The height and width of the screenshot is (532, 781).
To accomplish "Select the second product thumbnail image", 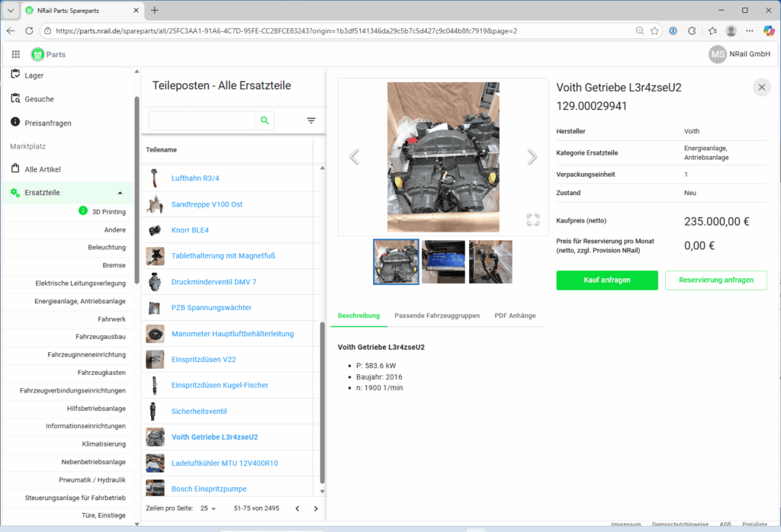I will [x=443, y=261].
